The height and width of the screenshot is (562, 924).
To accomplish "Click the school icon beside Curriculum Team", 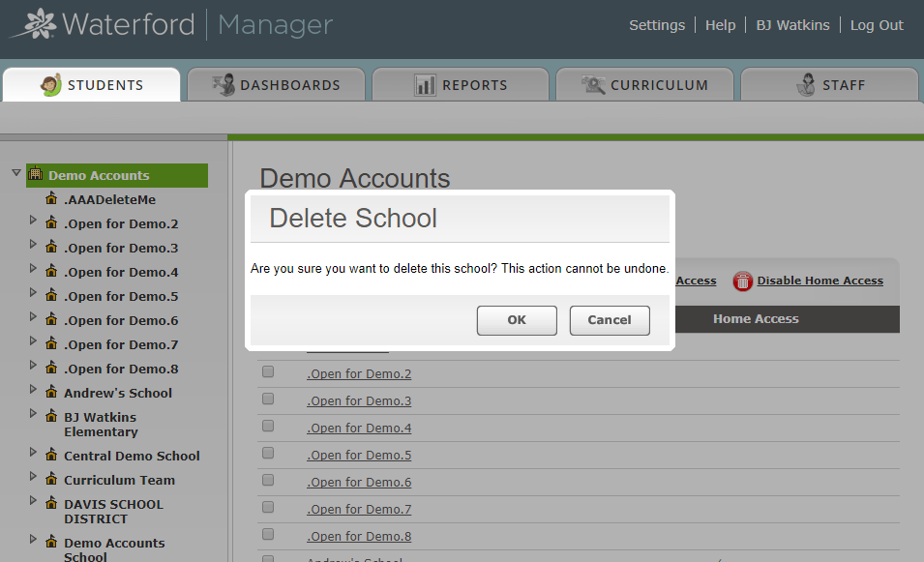I will (52, 479).
